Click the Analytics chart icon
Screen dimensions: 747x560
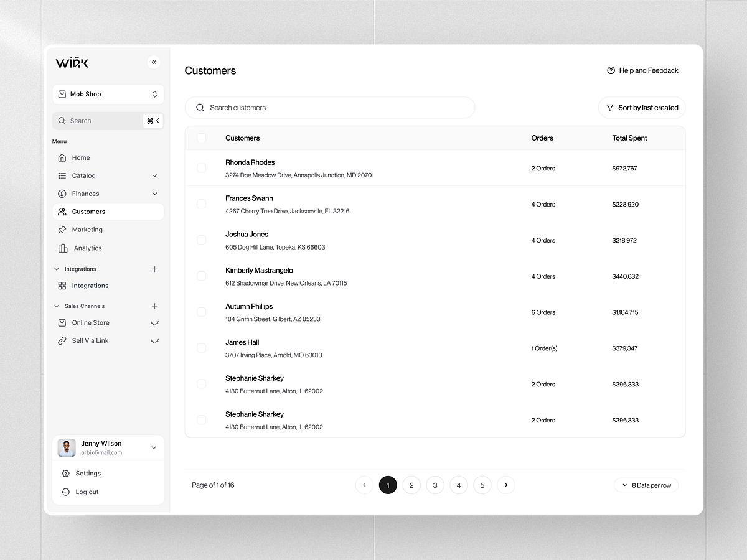tap(62, 248)
